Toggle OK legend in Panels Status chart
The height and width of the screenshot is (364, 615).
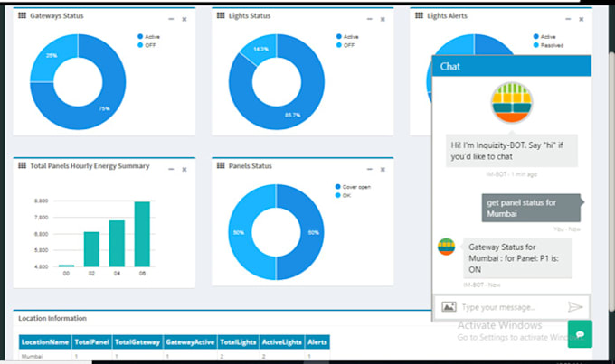pyautogui.click(x=343, y=195)
